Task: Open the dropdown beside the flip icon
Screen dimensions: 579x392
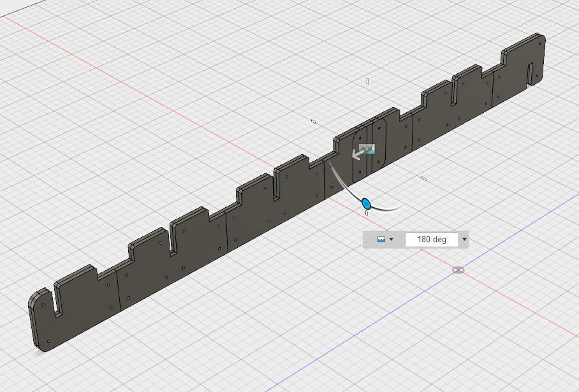Action: coord(390,239)
